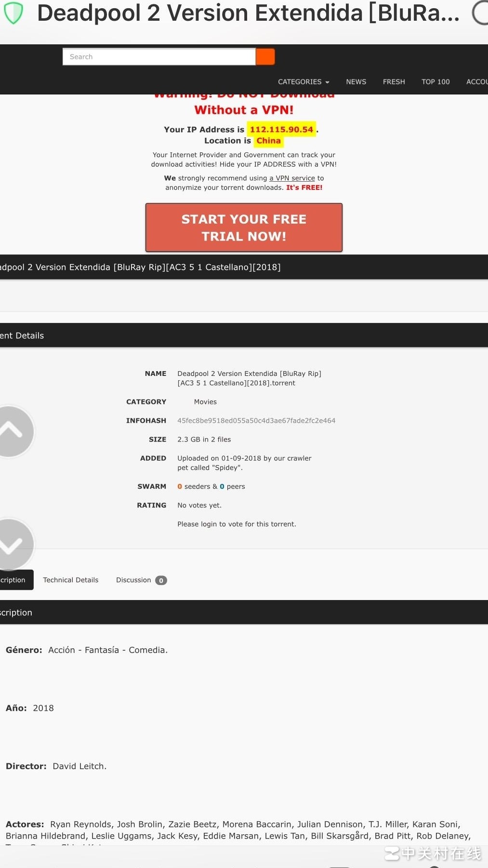
Task: Follow the 'a VPN service' link
Action: click(x=292, y=178)
